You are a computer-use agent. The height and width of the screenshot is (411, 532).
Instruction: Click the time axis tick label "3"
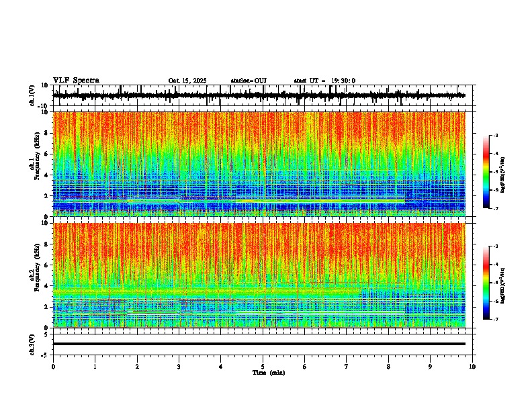click(179, 367)
